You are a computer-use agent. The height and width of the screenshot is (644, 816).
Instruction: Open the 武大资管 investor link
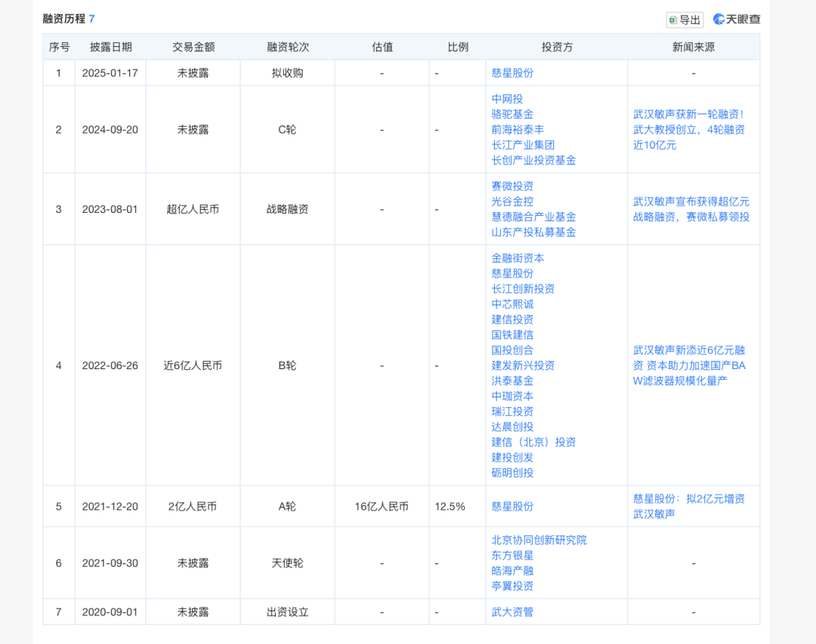point(512,612)
